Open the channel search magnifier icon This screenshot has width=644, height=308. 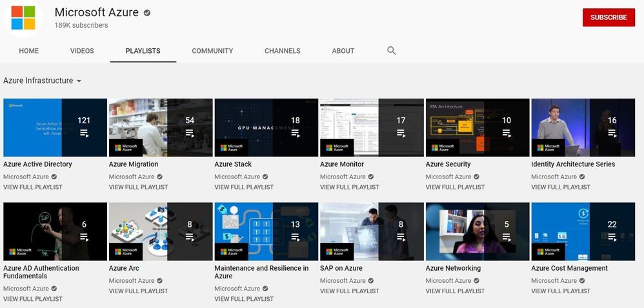(x=392, y=50)
